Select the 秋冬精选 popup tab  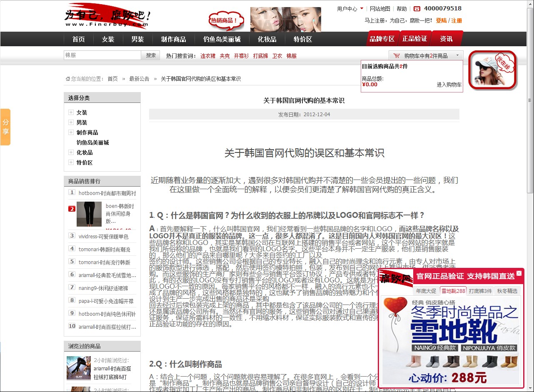507,291
